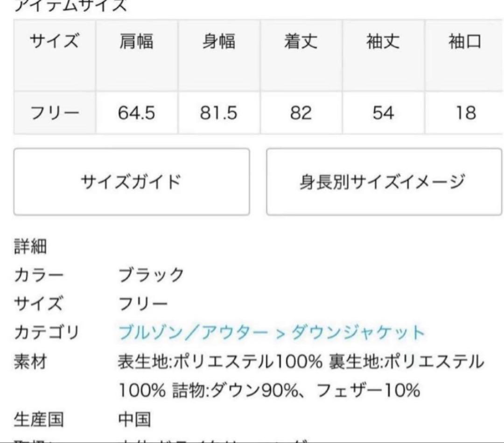Click the 82 length value cell
504x443 pixels.
click(x=301, y=113)
